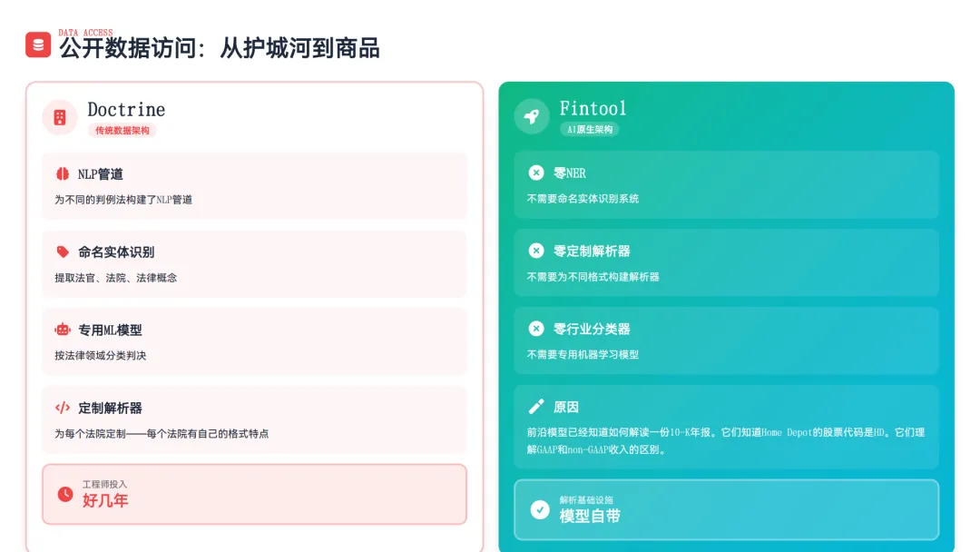Click the clock icon beside 好几年

(65, 494)
